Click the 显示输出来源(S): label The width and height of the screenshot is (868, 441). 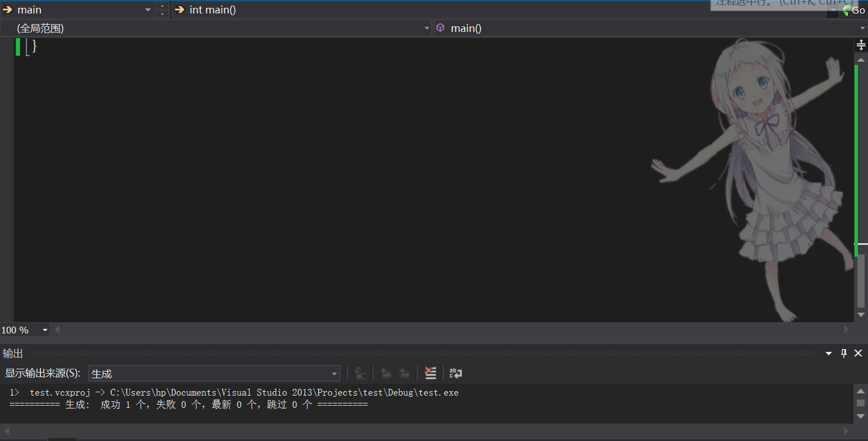pos(43,373)
